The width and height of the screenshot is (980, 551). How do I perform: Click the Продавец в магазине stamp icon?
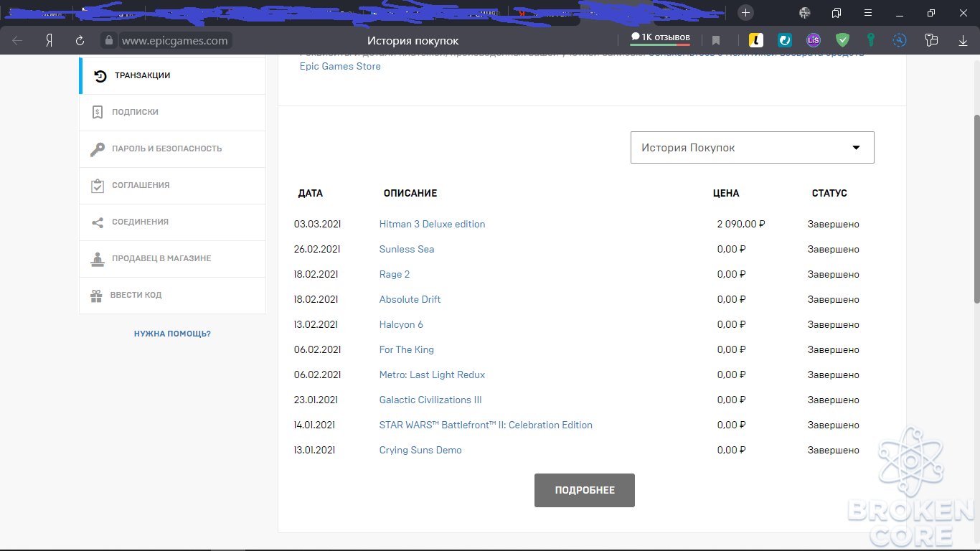pyautogui.click(x=98, y=259)
